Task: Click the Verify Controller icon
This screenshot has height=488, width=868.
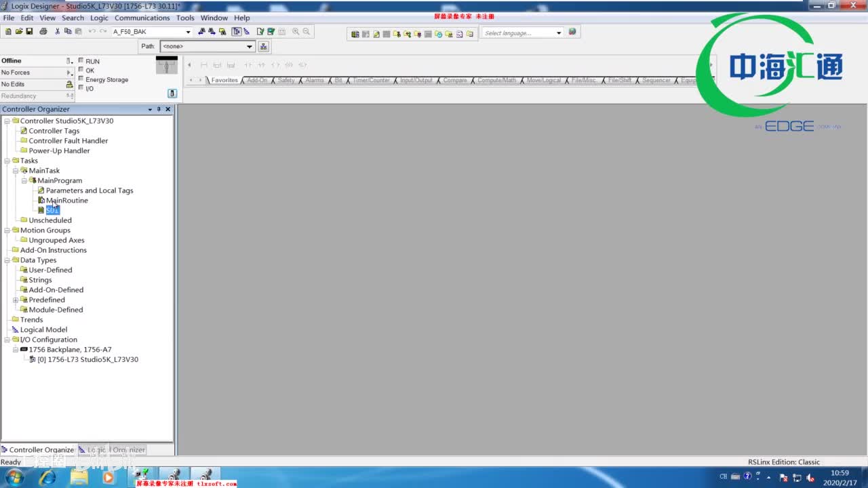Action: click(271, 32)
